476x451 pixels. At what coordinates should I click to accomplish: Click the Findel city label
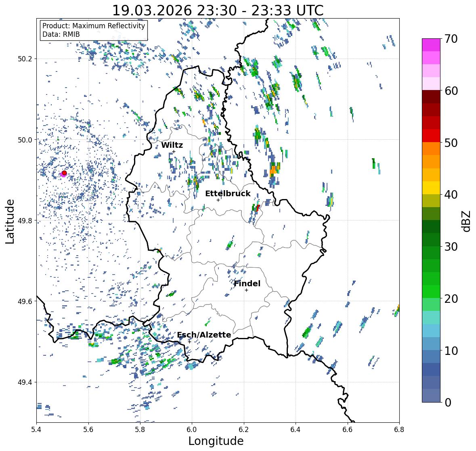click(x=247, y=283)
